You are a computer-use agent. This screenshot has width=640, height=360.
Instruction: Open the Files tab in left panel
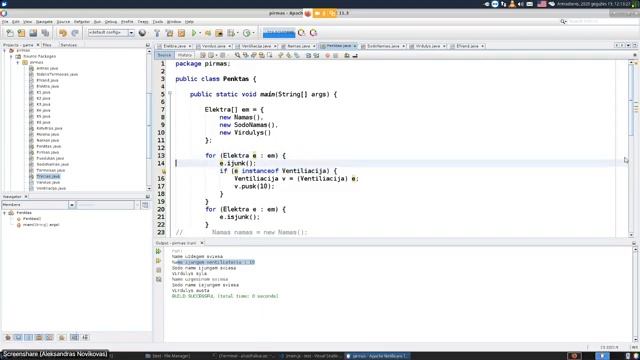47,45
